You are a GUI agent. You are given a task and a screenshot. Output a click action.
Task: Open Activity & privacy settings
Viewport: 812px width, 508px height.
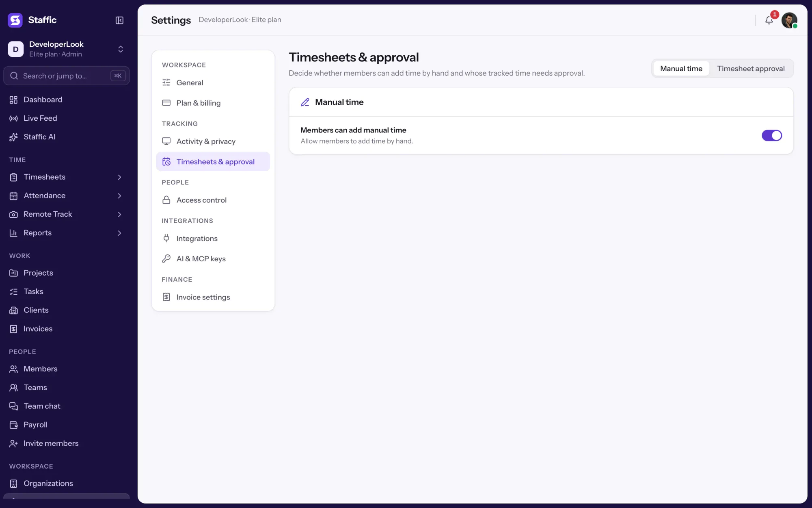click(213, 141)
